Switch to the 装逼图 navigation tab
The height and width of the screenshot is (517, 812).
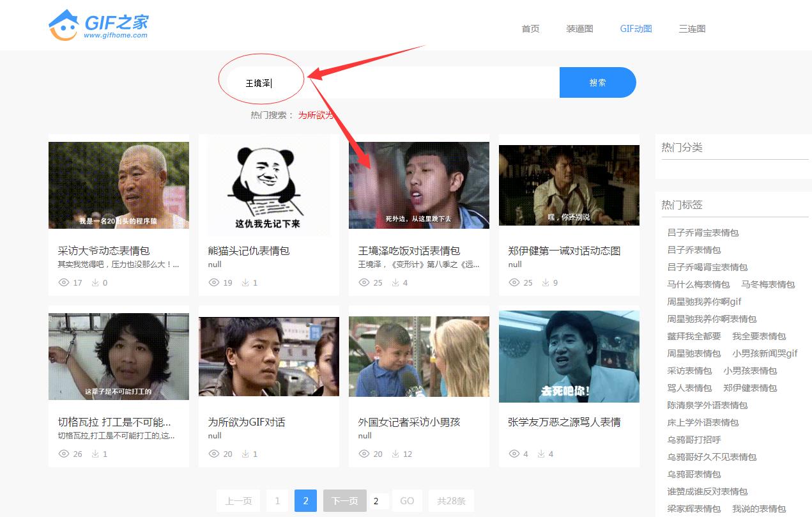[x=579, y=29]
